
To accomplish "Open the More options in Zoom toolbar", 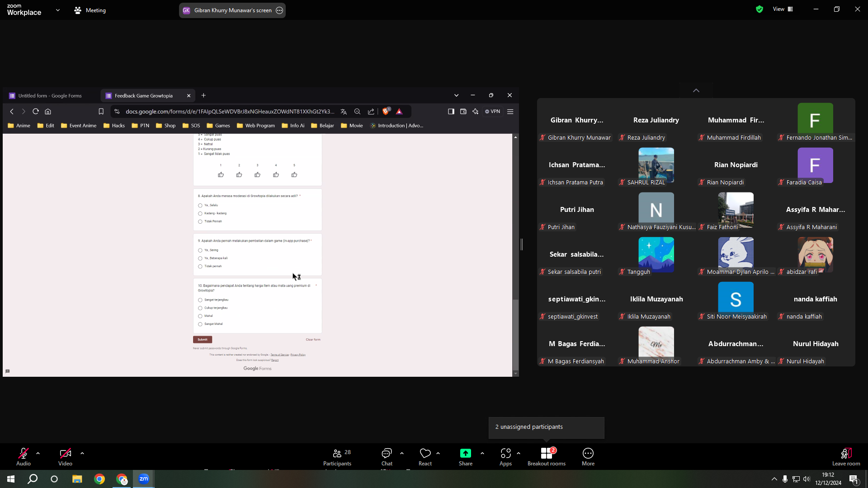I will point(588,457).
